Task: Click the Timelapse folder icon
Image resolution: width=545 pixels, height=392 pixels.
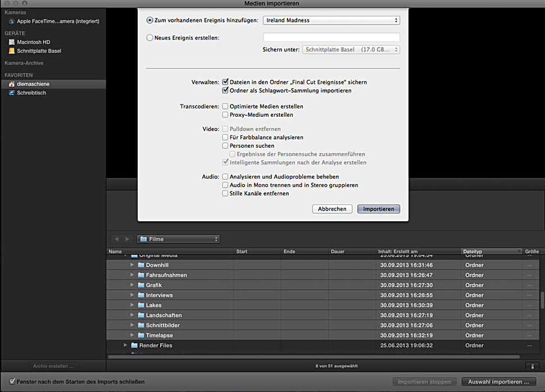Action: click(x=141, y=335)
